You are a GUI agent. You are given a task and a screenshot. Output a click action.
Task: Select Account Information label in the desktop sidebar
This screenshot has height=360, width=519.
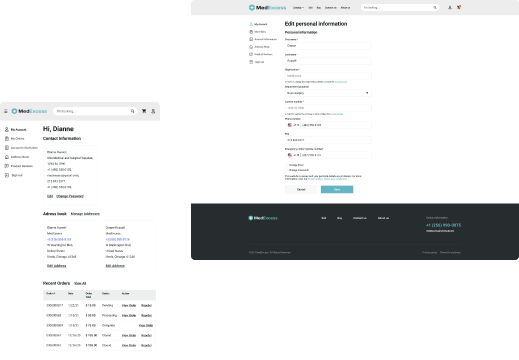[266, 39]
